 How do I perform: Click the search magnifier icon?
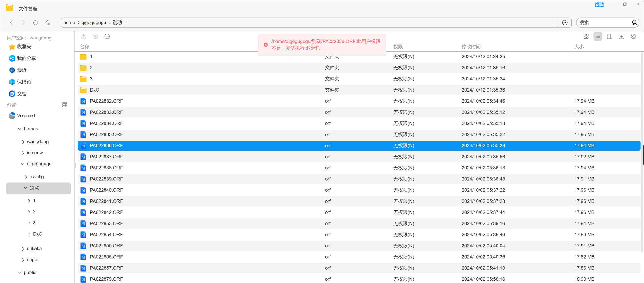click(x=634, y=23)
